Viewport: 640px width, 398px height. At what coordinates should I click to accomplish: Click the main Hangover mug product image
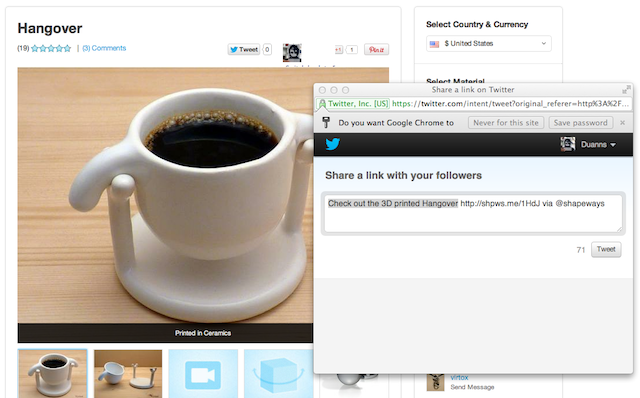click(x=165, y=195)
